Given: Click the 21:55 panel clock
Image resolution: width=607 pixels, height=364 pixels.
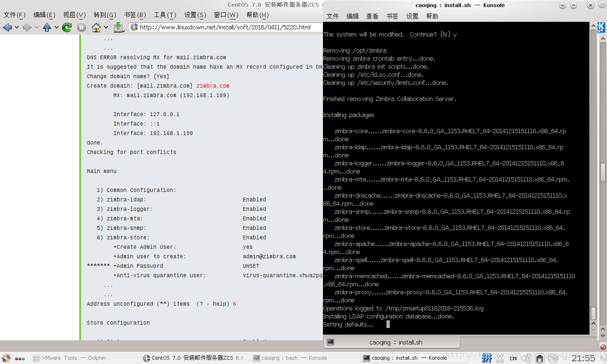Looking at the screenshot, I should click(583, 358).
